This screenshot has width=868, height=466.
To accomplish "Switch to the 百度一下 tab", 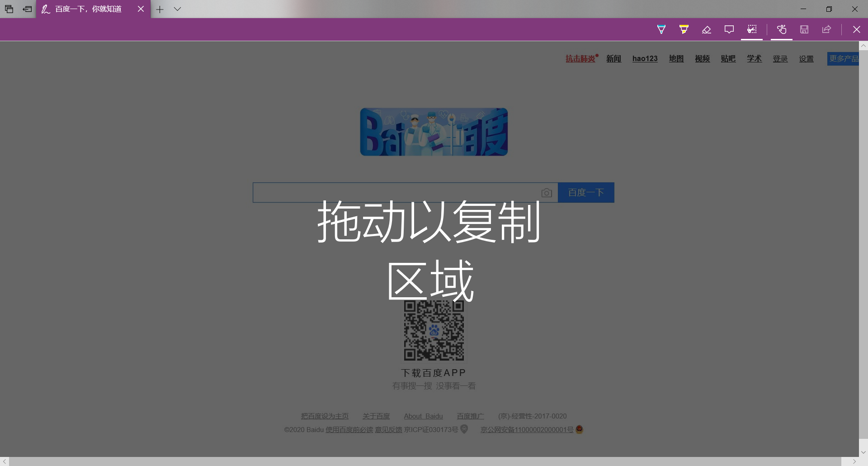I will pyautogui.click(x=88, y=9).
